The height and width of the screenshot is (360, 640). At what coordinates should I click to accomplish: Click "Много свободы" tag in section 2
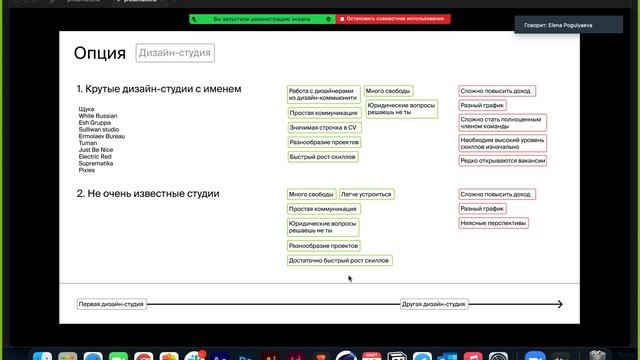311,194
